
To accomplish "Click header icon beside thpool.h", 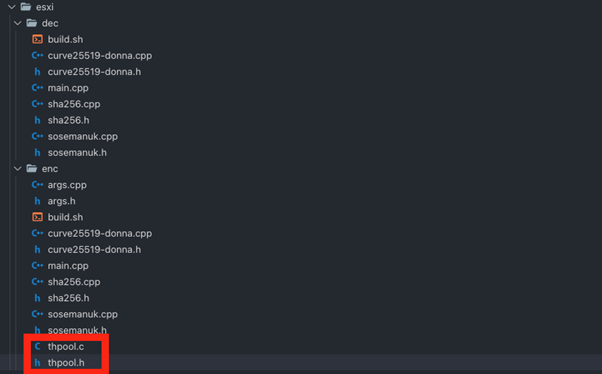I will (x=37, y=362).
